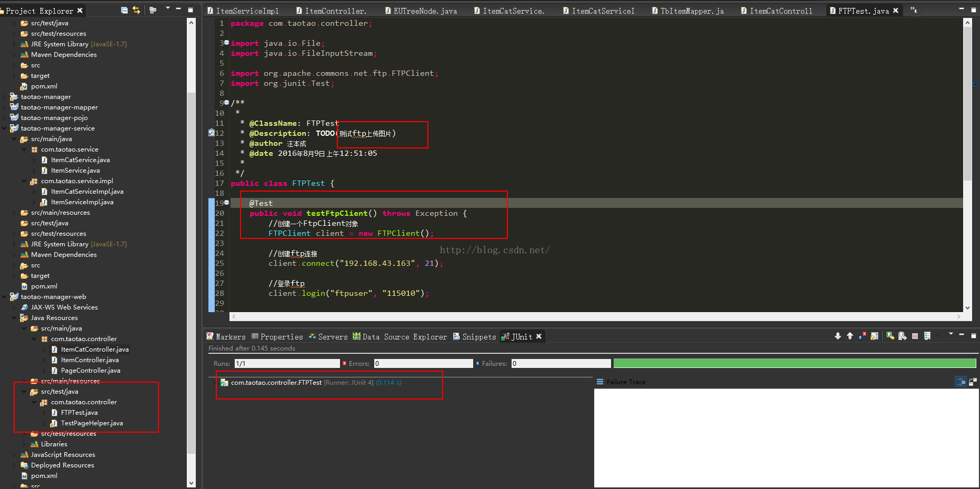Stop the JUnit test run

tap(915, 336)
